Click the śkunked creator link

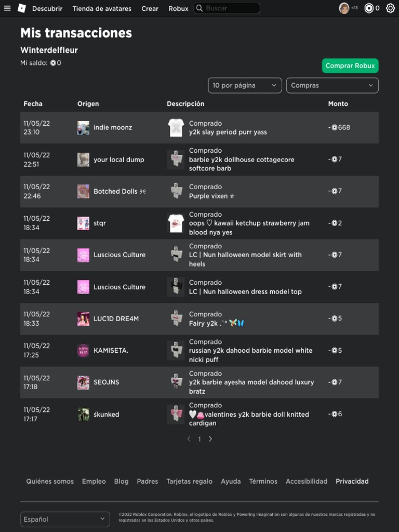106,414
